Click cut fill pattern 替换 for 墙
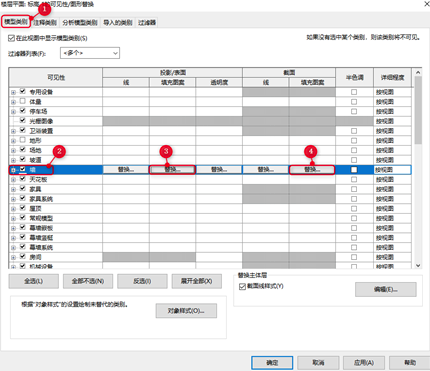Screen dimensions: 430x371 coord(312,170)
